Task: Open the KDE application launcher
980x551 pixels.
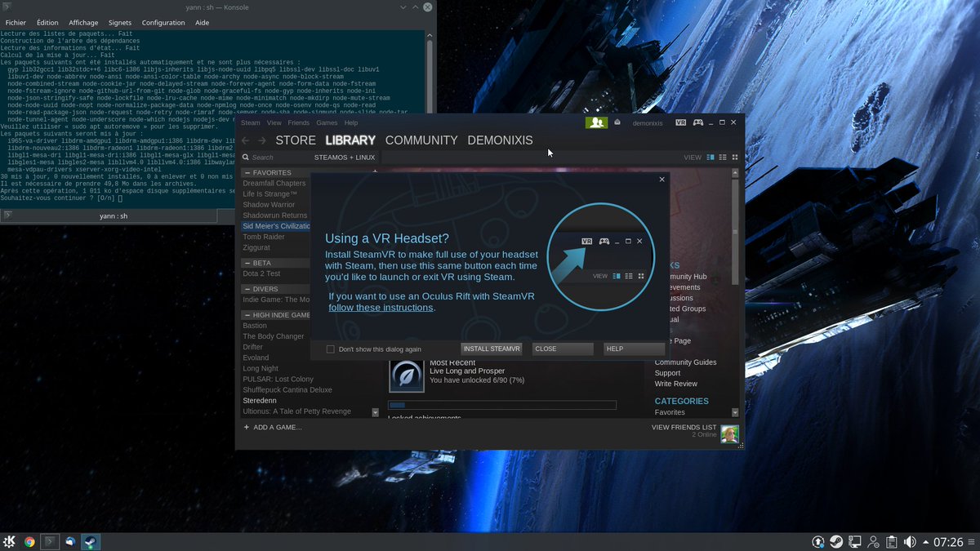Action: point(10,541)
